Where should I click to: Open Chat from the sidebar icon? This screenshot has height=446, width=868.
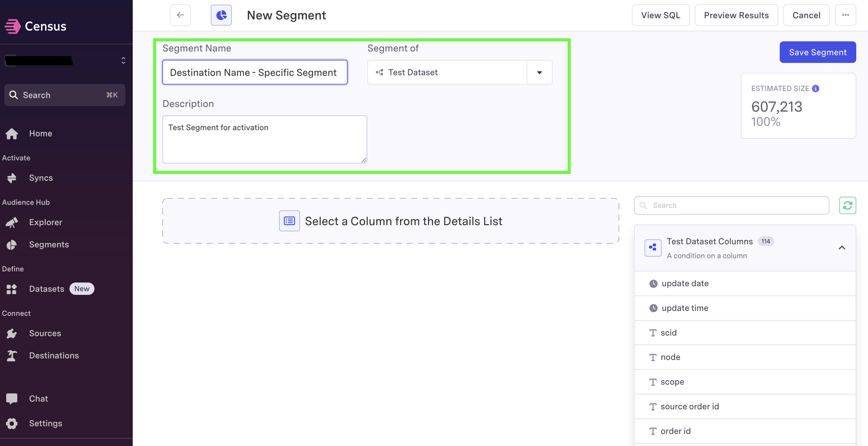(x=11, y=399)
